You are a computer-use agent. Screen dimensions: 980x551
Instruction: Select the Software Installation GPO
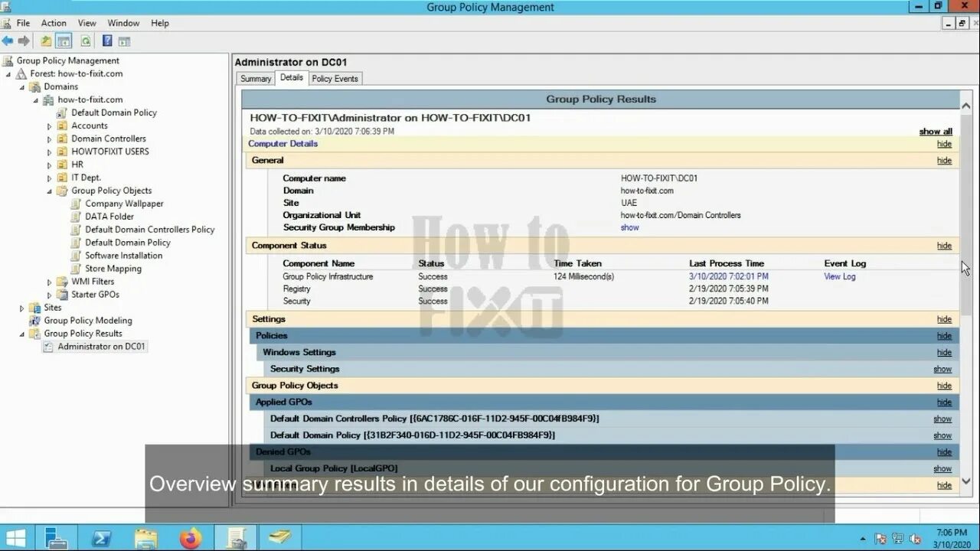[x=123, y=256]
